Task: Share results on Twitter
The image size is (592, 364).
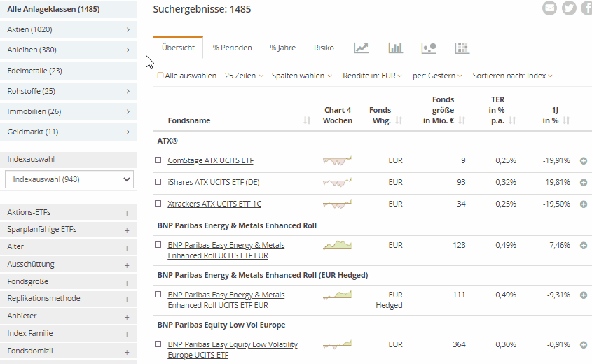Action: pyautogui.click(x=569, y=8)
